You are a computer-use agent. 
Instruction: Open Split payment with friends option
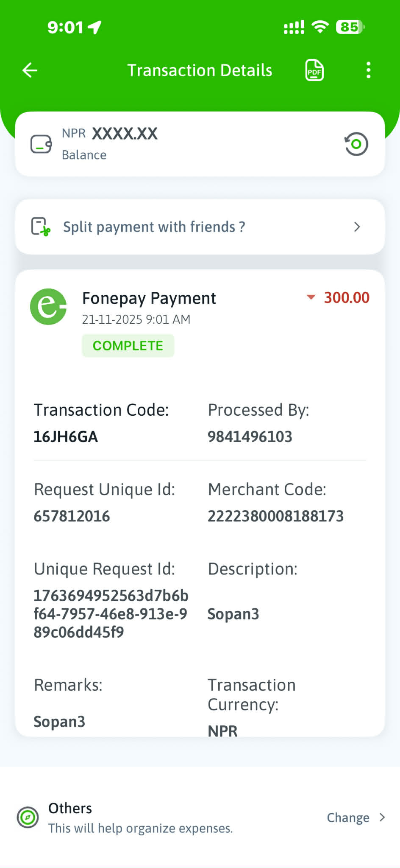(154, 227)
